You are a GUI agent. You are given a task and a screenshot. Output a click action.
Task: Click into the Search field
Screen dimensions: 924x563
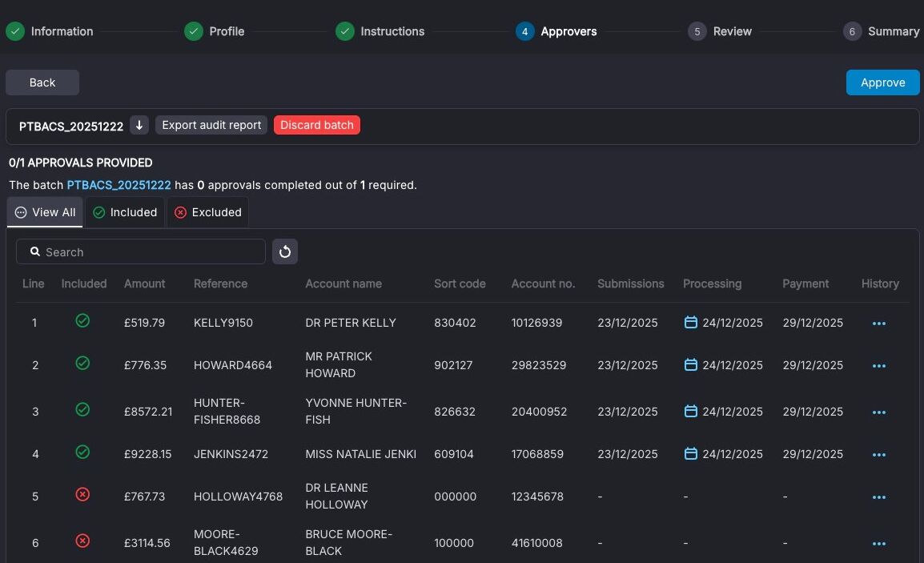(141, 251)
